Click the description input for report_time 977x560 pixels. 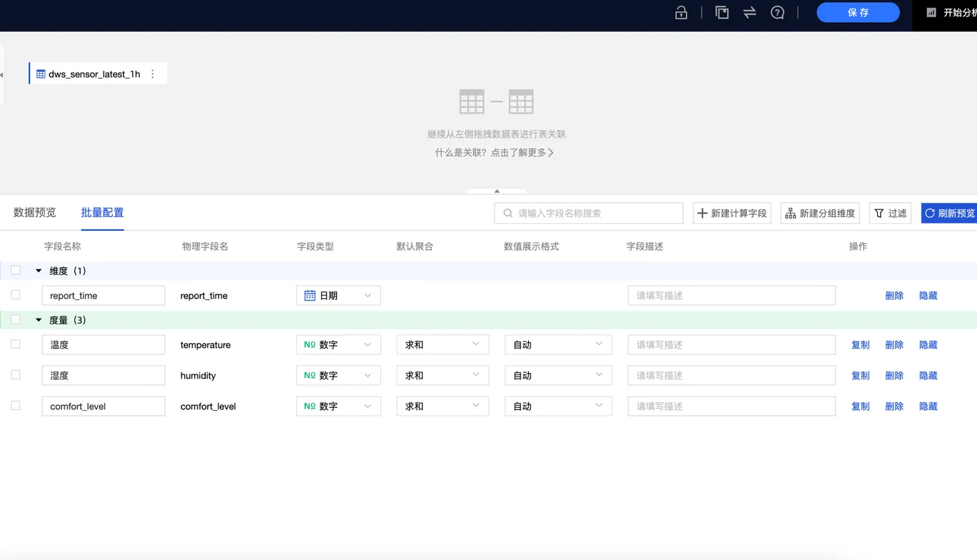[731, 296]
